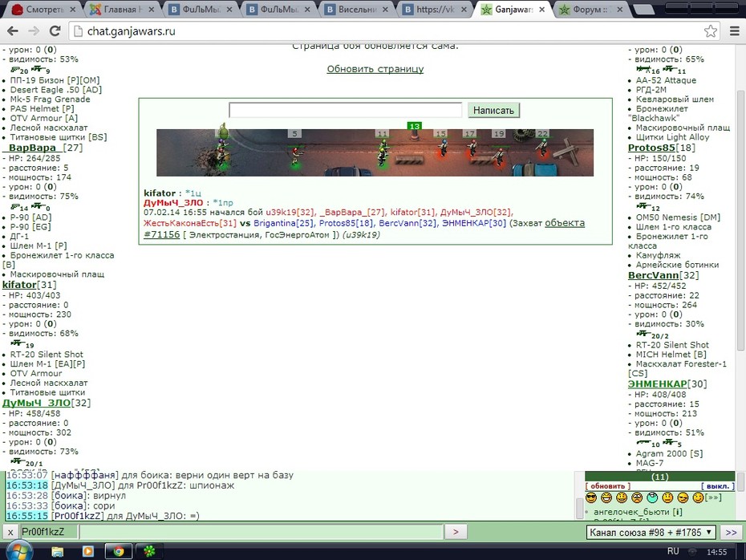Select the battlefield position marker 13

(x=415, y=126)
